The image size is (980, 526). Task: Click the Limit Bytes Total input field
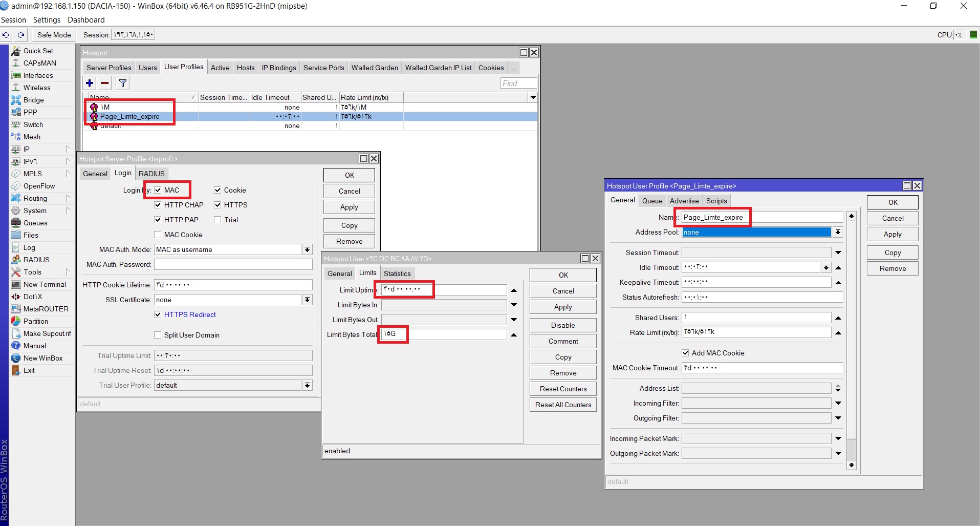pyautogui.click(x=444, y=334)
